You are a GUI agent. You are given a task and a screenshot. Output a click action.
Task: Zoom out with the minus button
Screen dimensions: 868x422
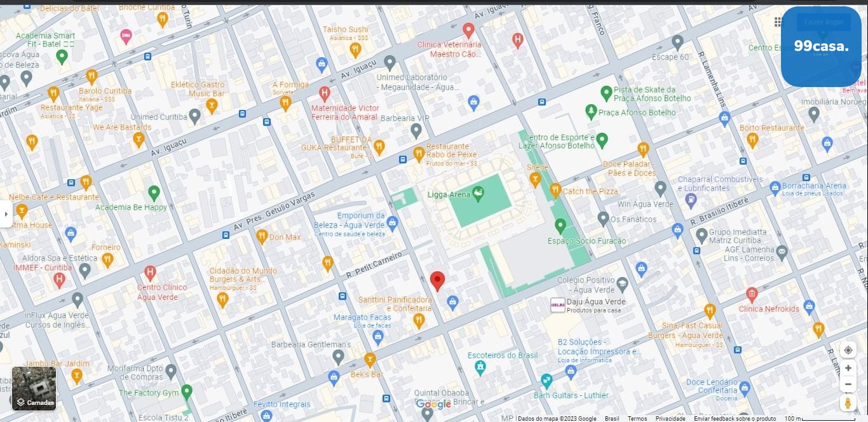[848, 384]
